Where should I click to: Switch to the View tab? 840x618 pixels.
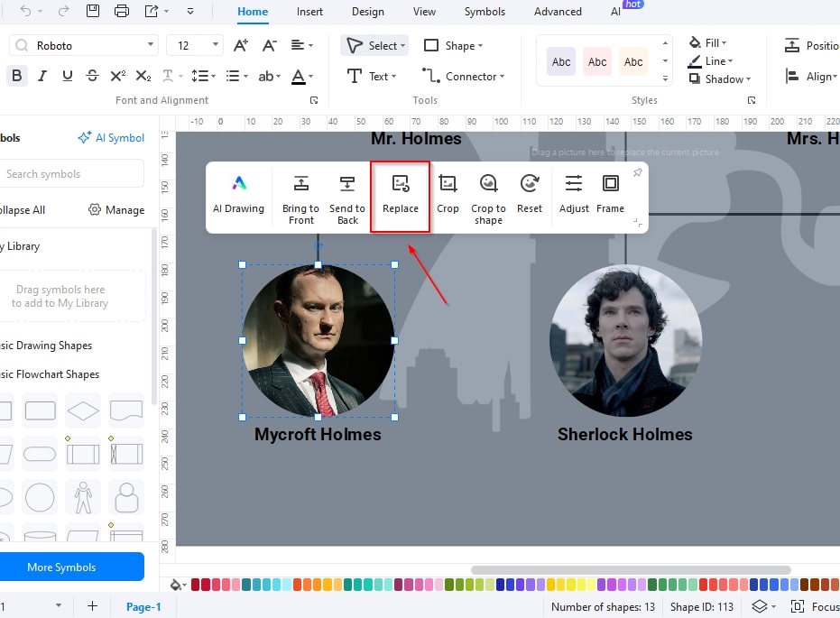[x=424, y=11]
